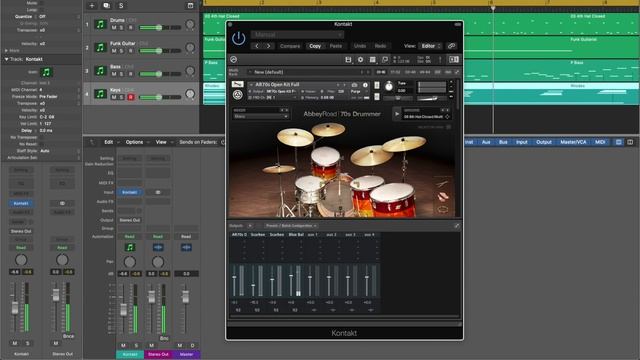Click the Master channel waveform icon in mixer
The height and width of the screenshot is (360, 640).
186,247
